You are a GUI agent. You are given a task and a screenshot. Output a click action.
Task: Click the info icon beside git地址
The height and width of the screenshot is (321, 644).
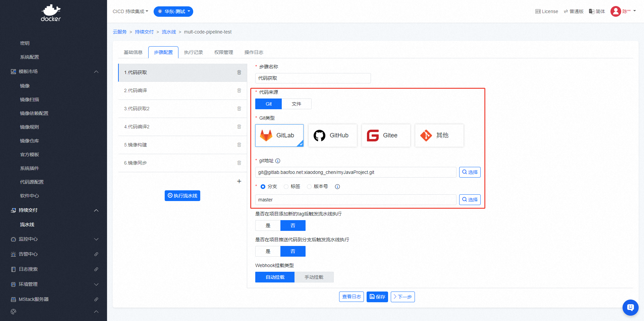[278, 161]
